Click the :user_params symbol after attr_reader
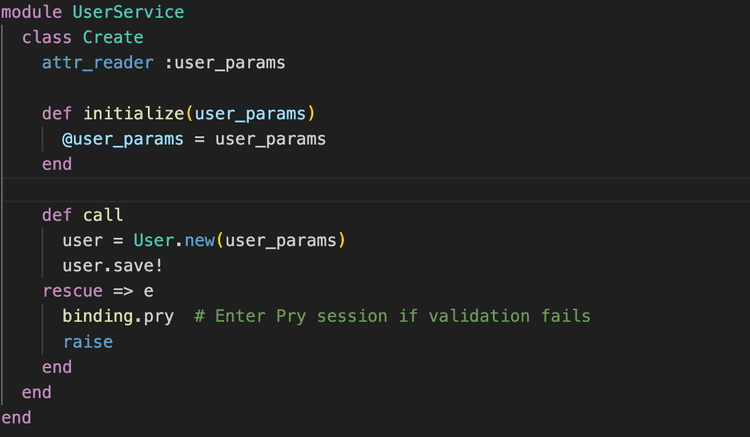Screen dimensions: 750x437 coord(225,62)
